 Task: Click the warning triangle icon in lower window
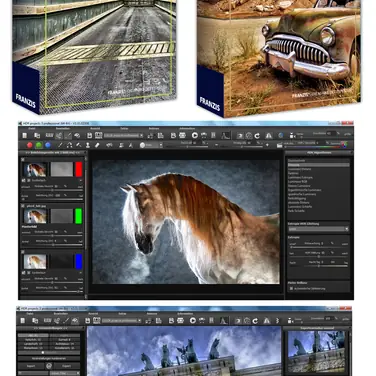[x=267, y=321]
